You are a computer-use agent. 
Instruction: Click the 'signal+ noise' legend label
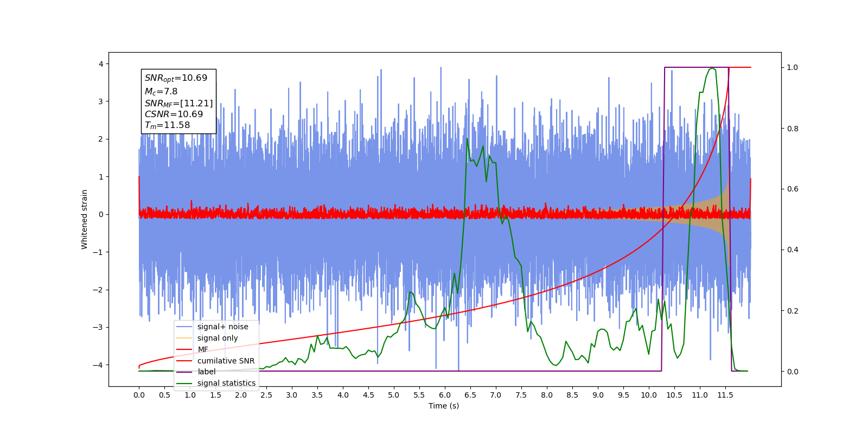[x=222, y=327]
